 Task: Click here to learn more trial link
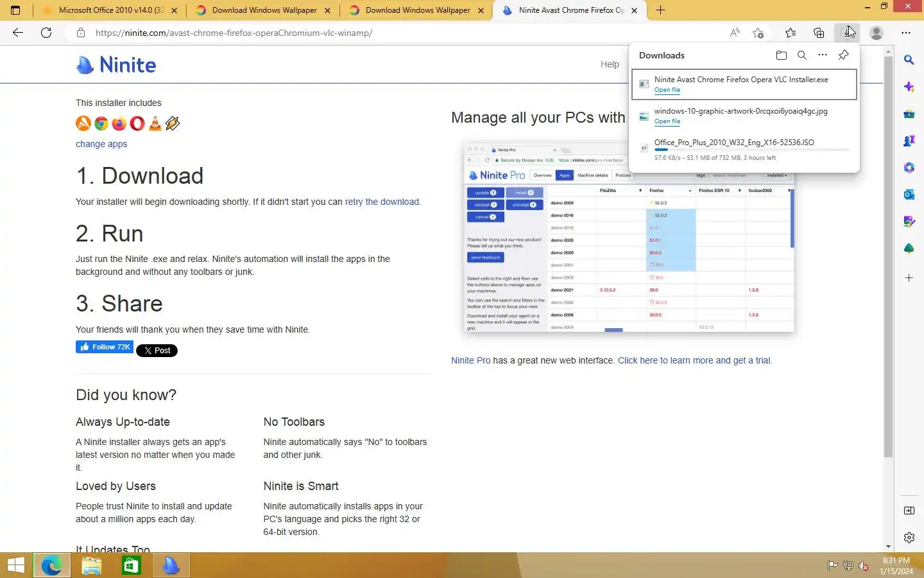[x=694, y=360]
